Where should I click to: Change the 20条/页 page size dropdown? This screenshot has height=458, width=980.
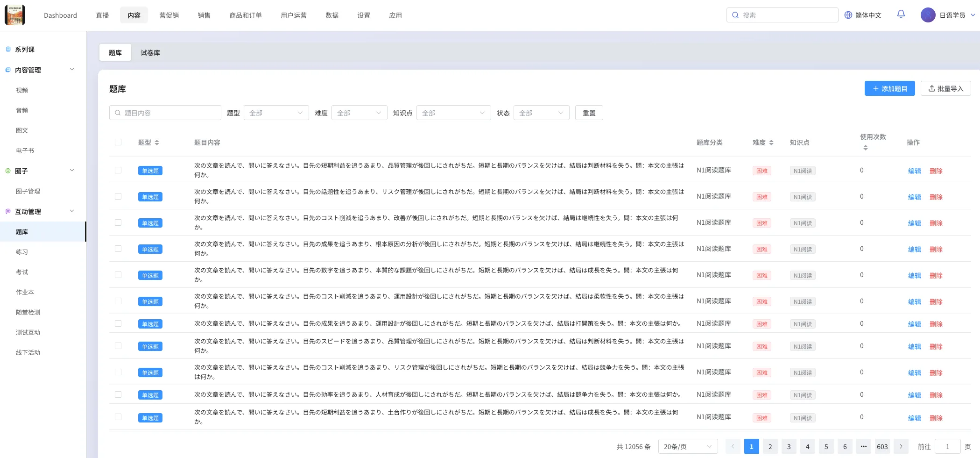(x=687, y=446)
